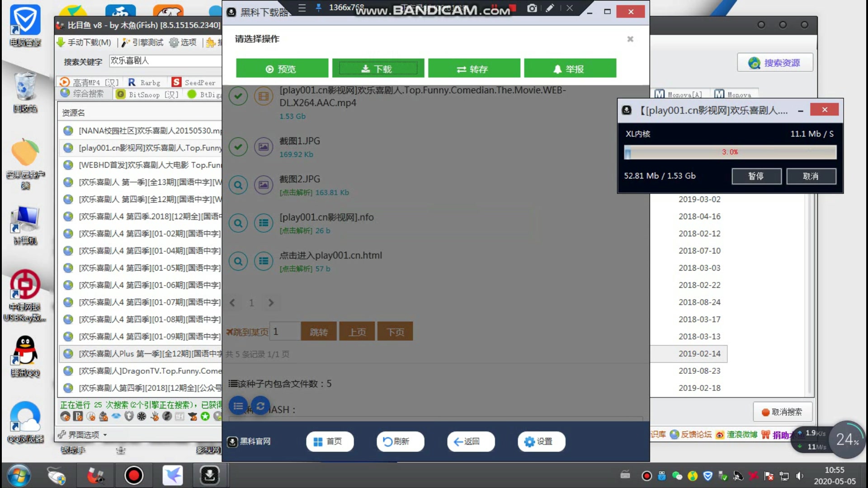Click the video file type icon of the mp4
The image size is (868, 488).
264,96
